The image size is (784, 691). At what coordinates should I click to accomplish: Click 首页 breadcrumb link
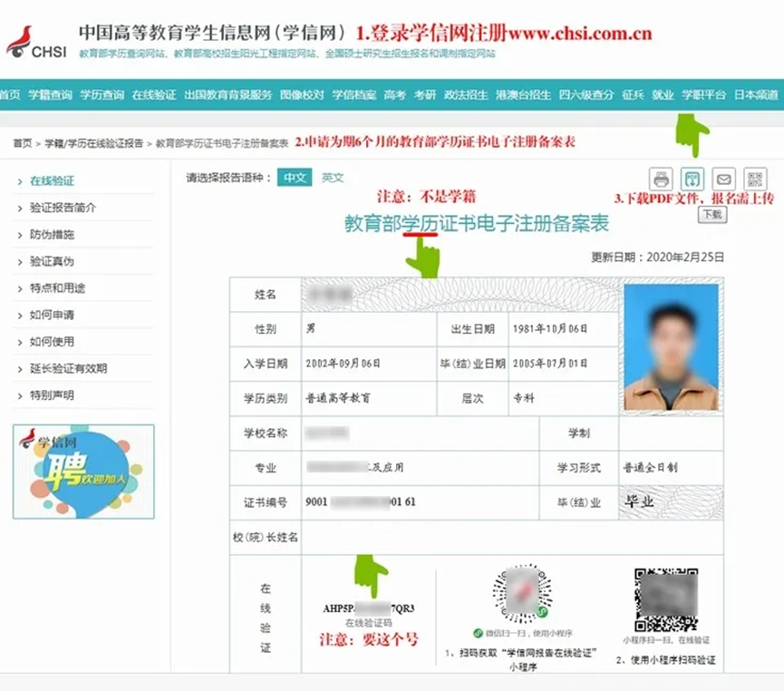point(22,143)
